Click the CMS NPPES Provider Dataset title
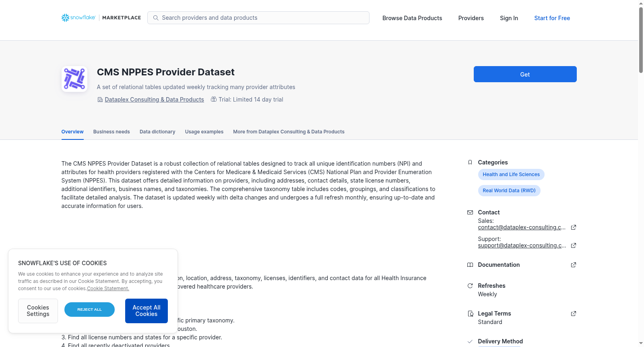 [165, 72]
